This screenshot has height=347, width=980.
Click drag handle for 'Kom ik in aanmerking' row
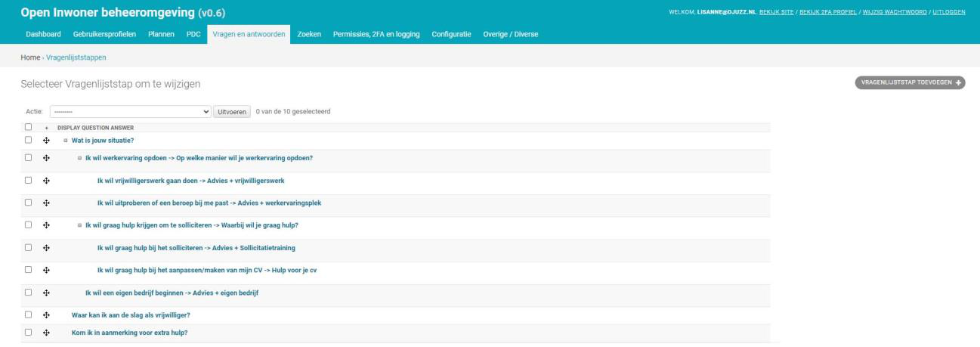coord(46,333)
